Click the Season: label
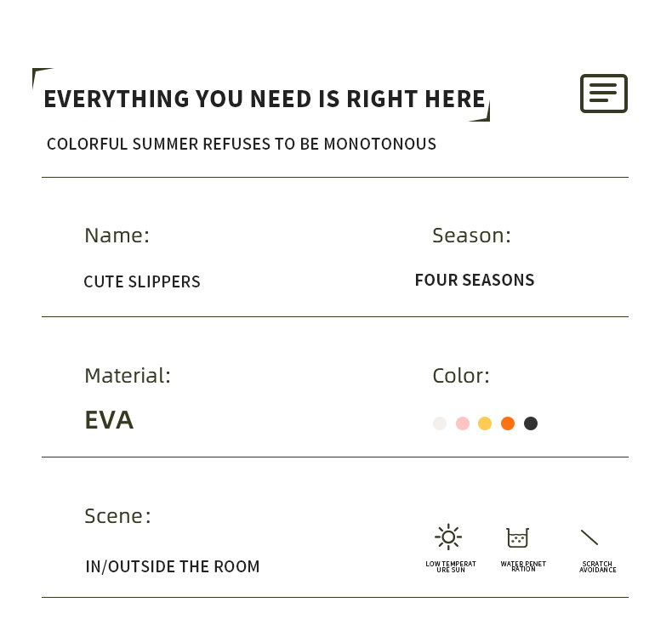Screen dimensions: 672x625 coord(471,236)
